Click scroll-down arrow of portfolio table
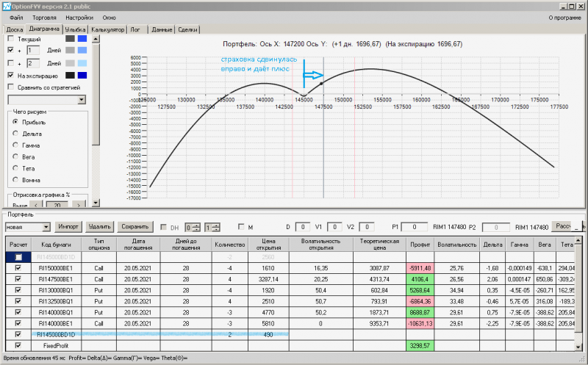This screenshot has height=365, width=588. 576,348
